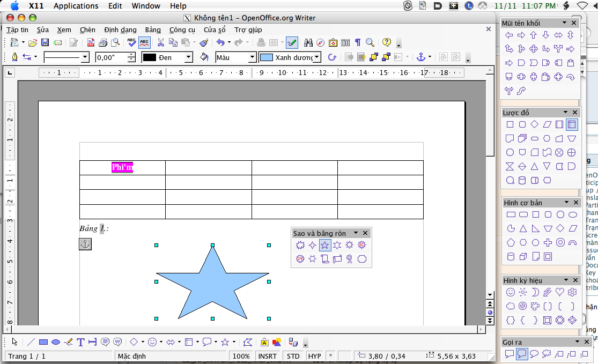The image size is (598, 364).
Task: Increase line width with up stepper
Action: point(131,55)
